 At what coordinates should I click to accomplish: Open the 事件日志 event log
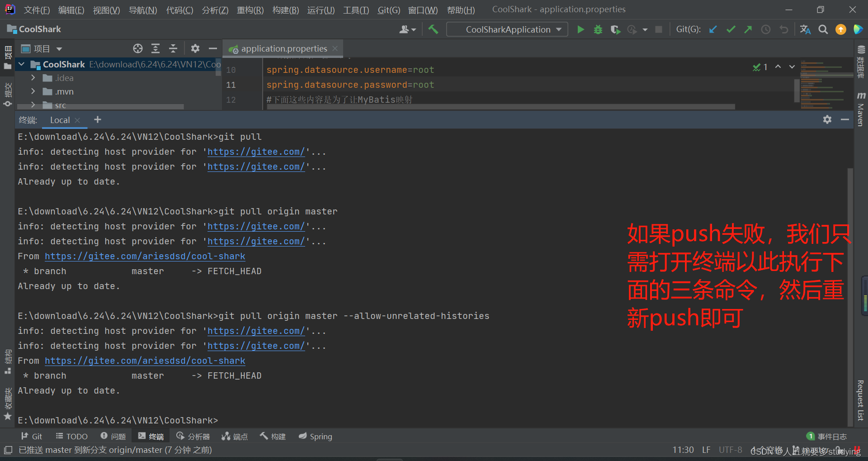pyautogui.click(x=827, y=436)
